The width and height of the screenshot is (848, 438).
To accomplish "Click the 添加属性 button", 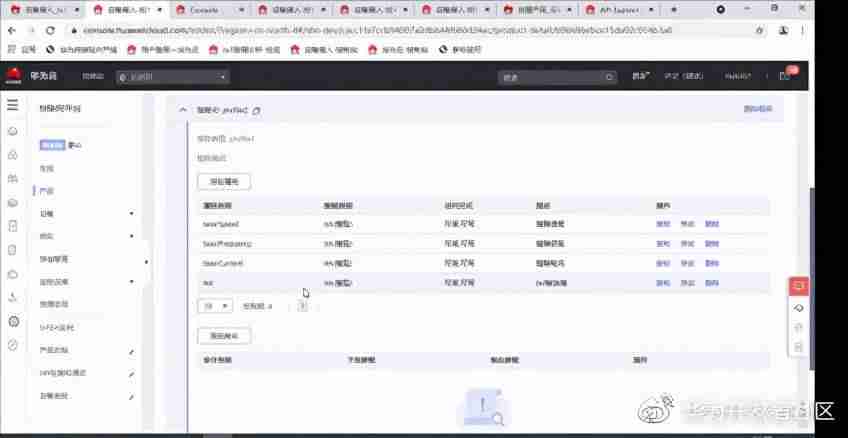I will tap(224, 182).
